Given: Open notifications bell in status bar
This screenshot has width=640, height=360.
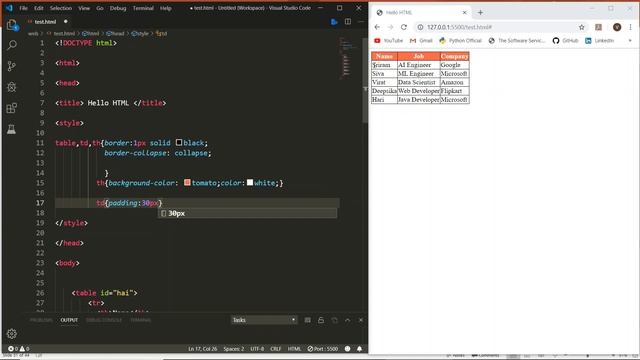Looking at the screenshot, I should click(360, 349).
